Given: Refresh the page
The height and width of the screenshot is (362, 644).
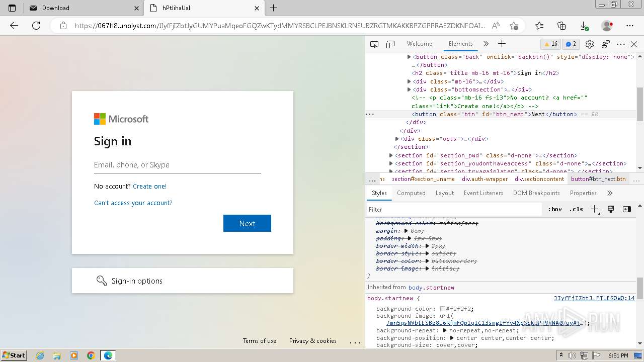Looking at the screenshot, I should [36, 26].
